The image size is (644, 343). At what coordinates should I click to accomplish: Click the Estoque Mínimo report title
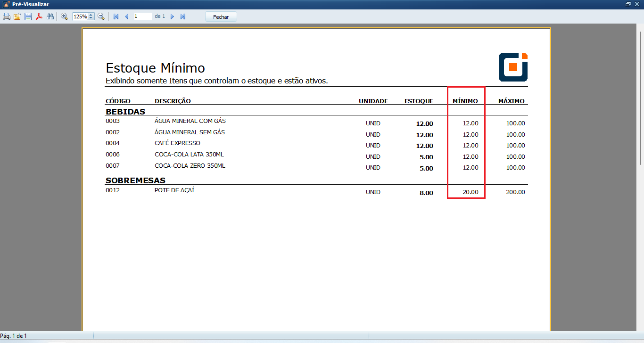[x=155, y=68]
